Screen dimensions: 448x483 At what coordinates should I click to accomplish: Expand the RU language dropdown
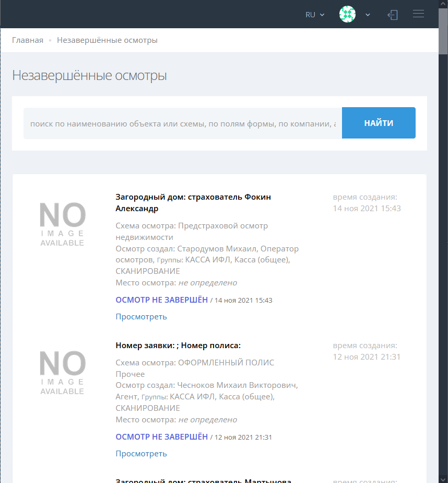coord(315,15)
